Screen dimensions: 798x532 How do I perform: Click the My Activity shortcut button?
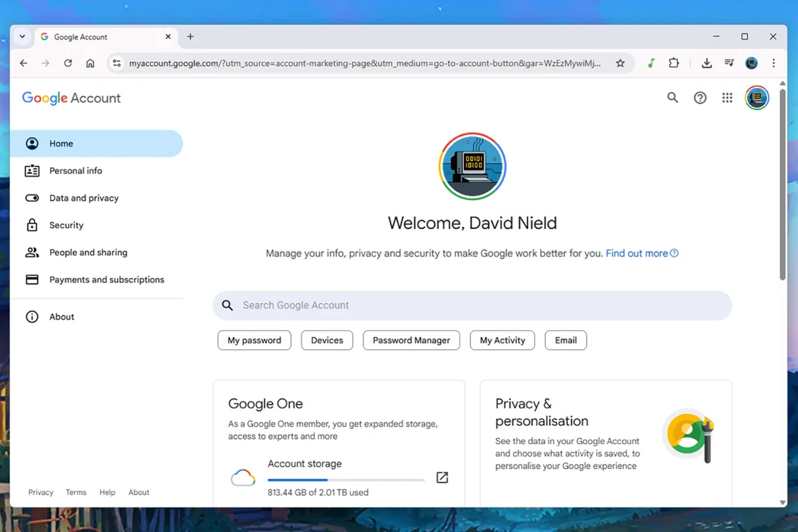point(502,340)
